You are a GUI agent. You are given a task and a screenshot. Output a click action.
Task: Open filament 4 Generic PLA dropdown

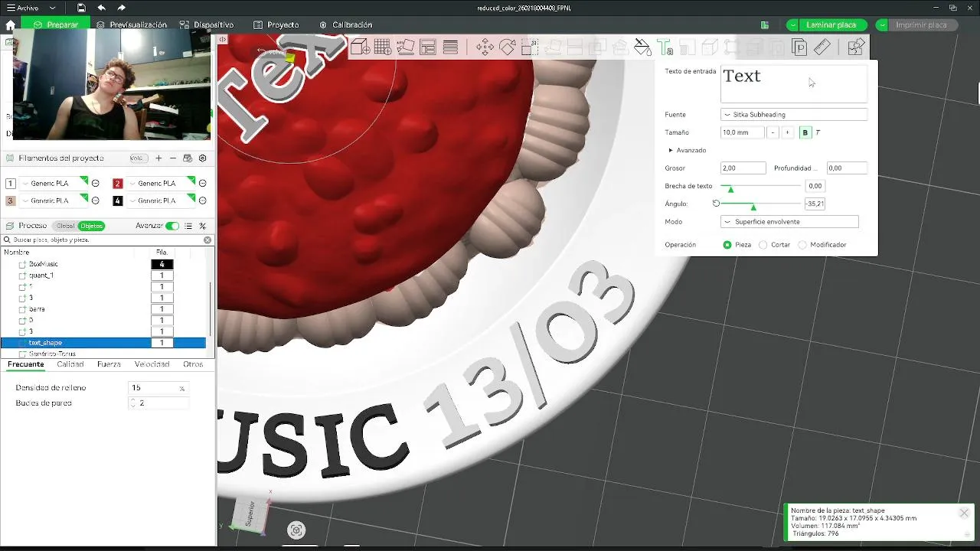tap(160, 201)
